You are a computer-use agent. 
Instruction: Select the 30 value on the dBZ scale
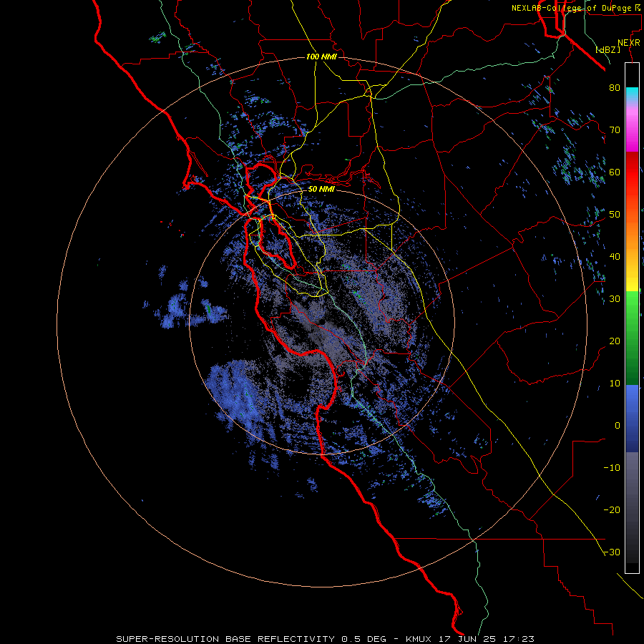coord(615,299)
